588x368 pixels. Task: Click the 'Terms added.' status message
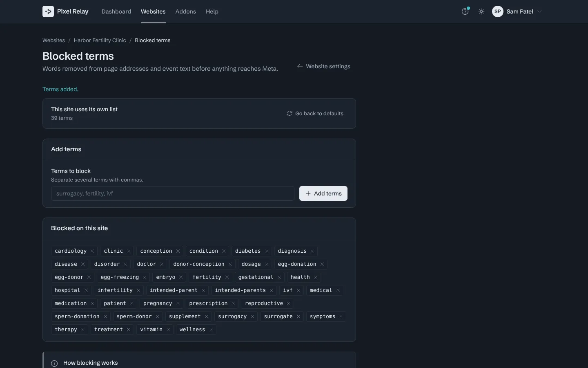point(60,89)
